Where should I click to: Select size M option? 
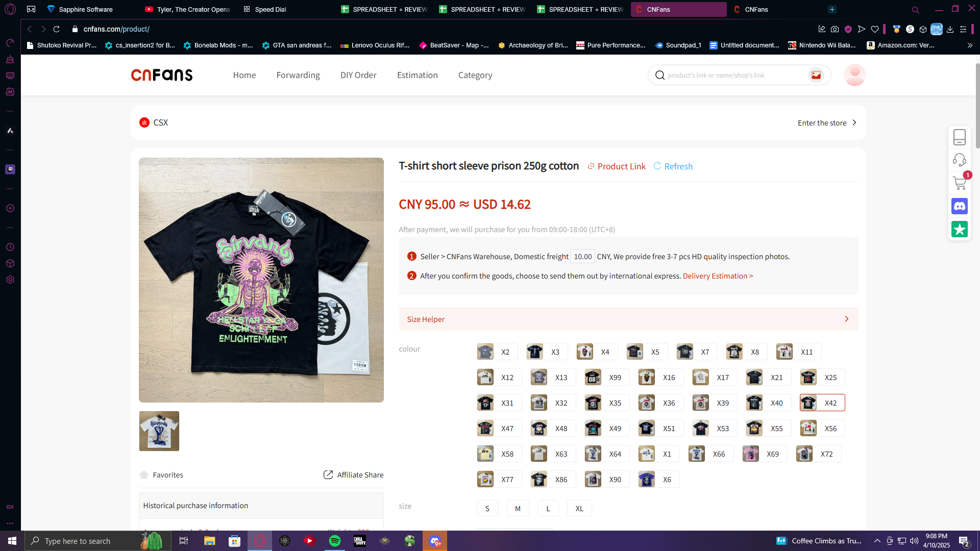coord(518,508)
